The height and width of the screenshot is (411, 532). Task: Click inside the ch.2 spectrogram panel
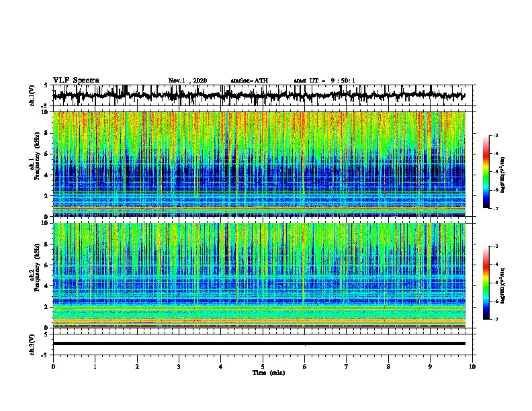click(259, 275)
